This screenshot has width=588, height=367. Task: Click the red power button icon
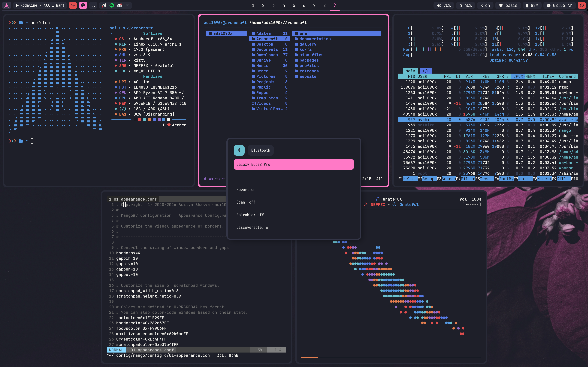(582, 5)
